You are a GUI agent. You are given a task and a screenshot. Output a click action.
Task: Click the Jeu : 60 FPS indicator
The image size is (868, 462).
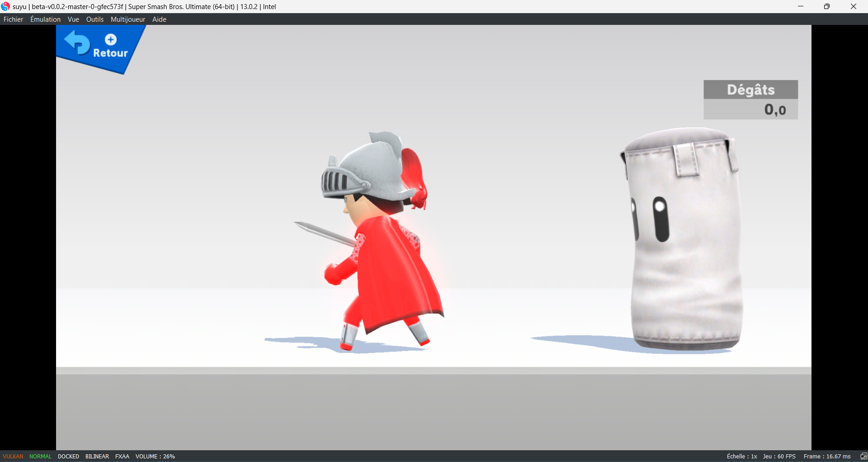click(779, 456)
